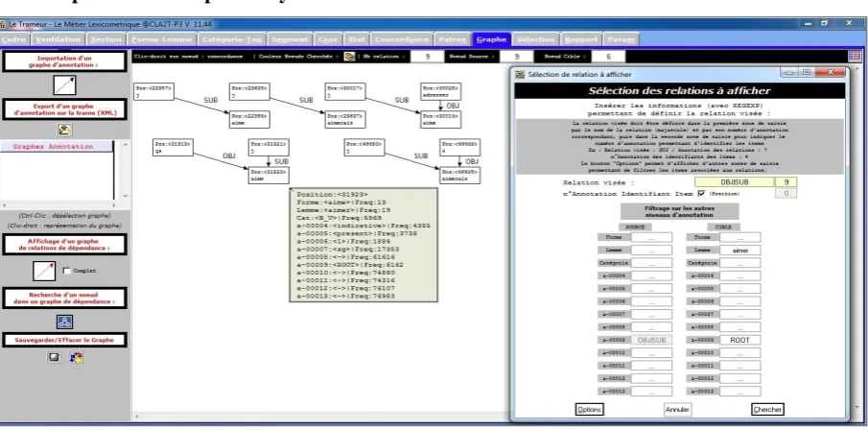Open the Ventilation tab
The width and height of the screenshot is (868, 430).
(x=59, y=39)
